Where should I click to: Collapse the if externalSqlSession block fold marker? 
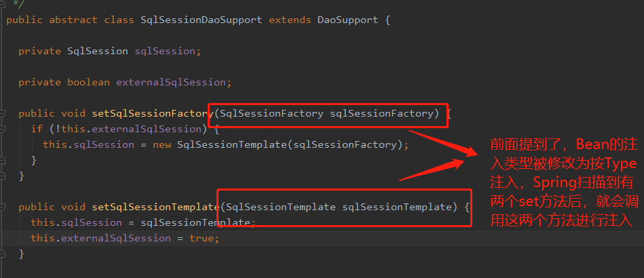coord(2,129)
